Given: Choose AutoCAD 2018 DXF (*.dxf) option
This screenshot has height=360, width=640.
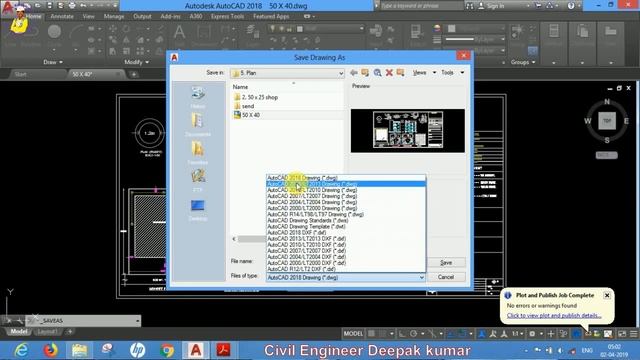Looking at the screenshot, I should coord(346,233).
